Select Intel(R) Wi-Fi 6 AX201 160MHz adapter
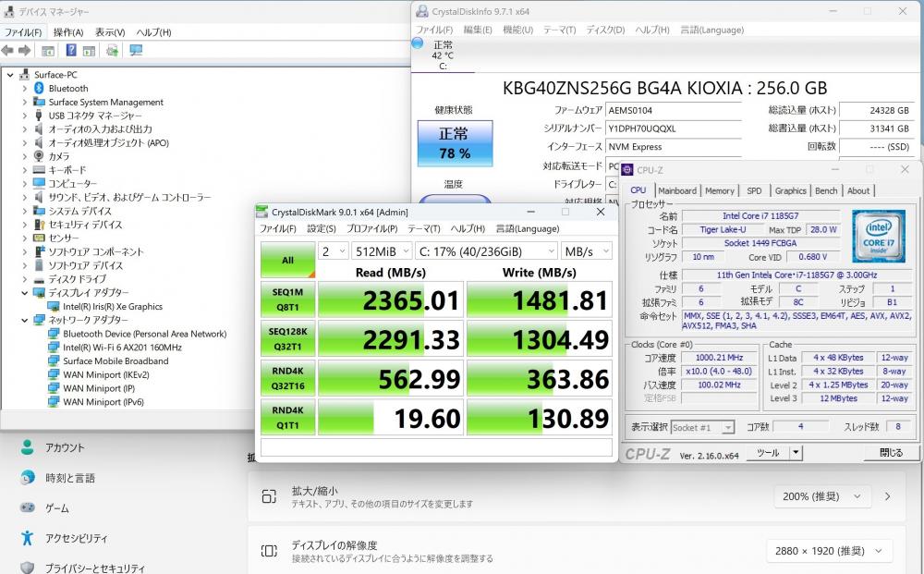The height and width of the screenshot is (574, 924). click(122, 348)
